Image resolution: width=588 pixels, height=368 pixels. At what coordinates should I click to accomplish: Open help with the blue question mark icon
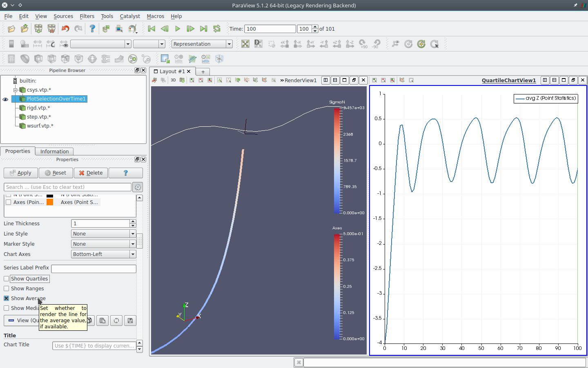[92, 29]
